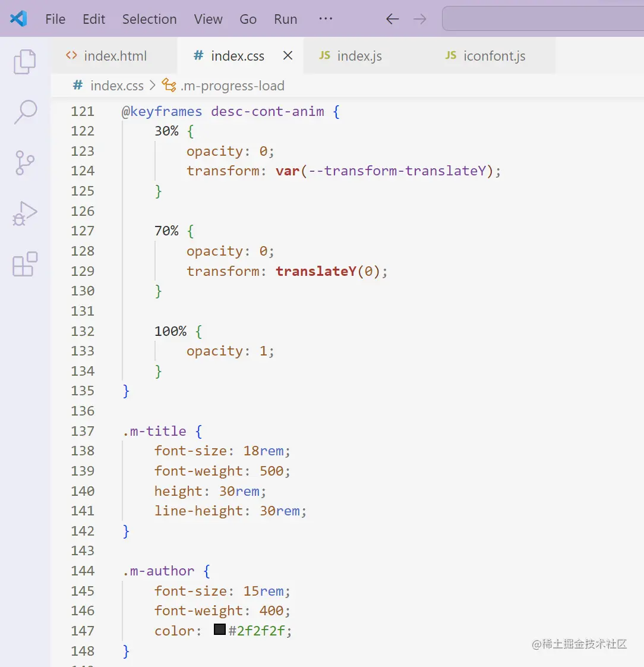Click the index.css breadcrumb item
The image size is (644, 667).
[x=108, y=86]
